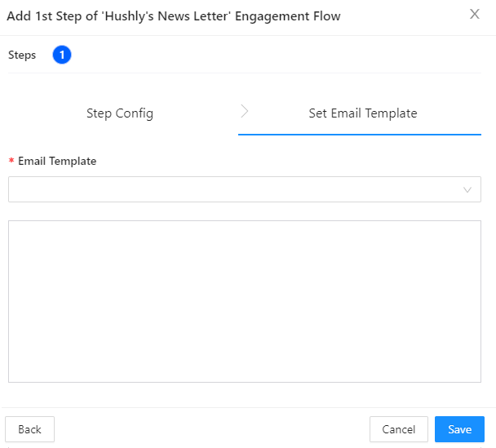The image size is (496, 448).
Task: Close the Add 1st Step dialog
Action: (x=475, y=14)
